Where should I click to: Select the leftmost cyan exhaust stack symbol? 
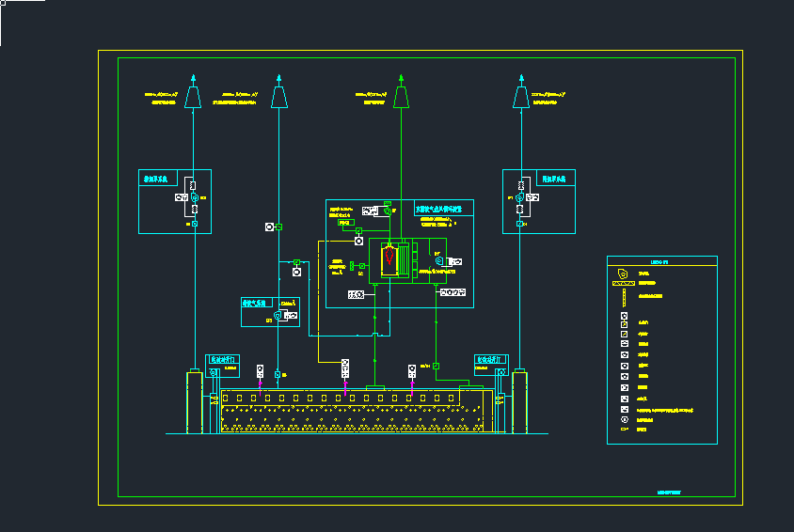[x=193, y=97]
